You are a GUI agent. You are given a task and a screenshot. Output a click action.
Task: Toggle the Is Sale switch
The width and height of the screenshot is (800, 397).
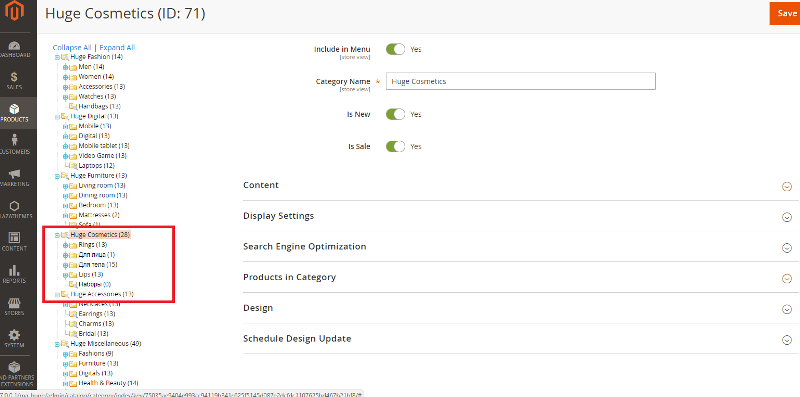[x=395, y=146]
